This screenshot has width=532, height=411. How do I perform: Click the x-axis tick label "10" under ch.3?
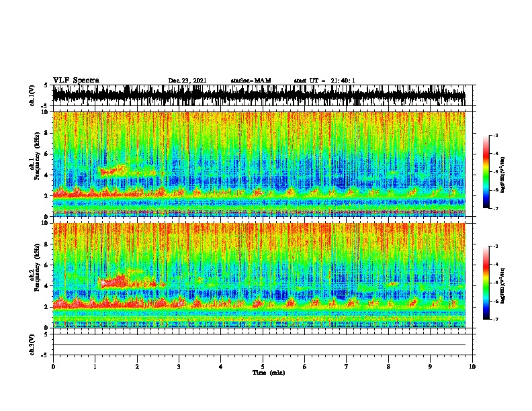coord(472,367)
